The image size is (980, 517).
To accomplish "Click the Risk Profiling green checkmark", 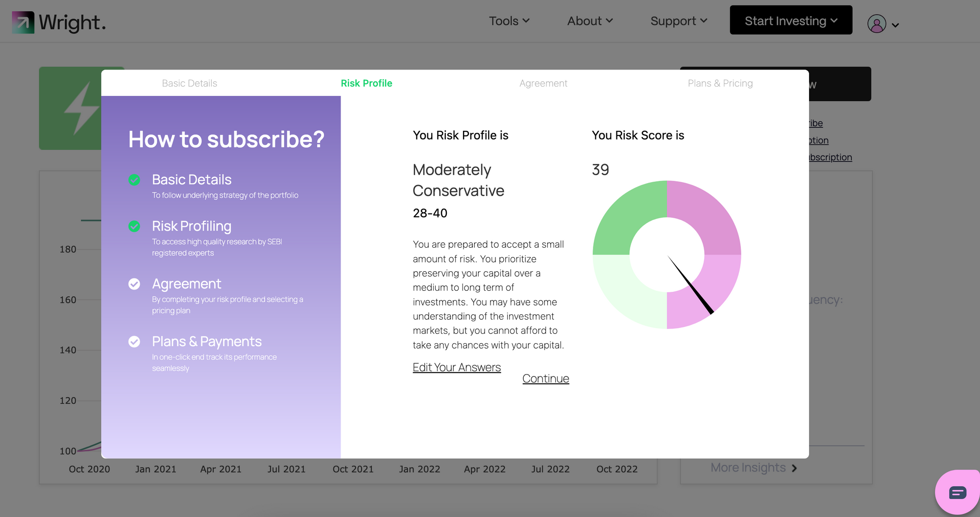I will (134, 226).
